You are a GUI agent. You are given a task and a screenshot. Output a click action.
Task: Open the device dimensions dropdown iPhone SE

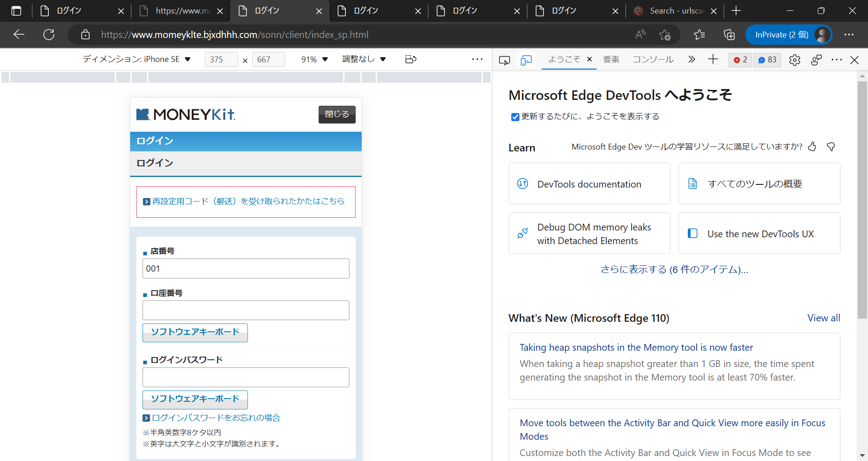pyautogui.click(x=137, y=59)
